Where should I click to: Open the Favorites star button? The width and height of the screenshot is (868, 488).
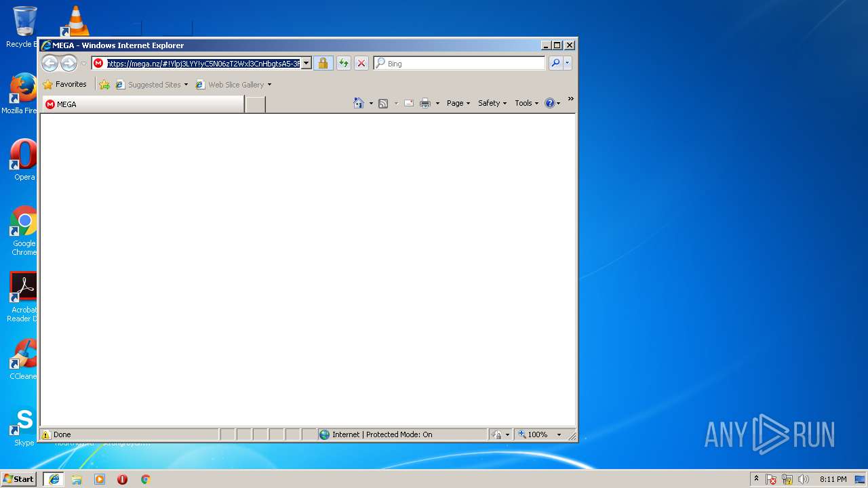click(x=65, y=85)
